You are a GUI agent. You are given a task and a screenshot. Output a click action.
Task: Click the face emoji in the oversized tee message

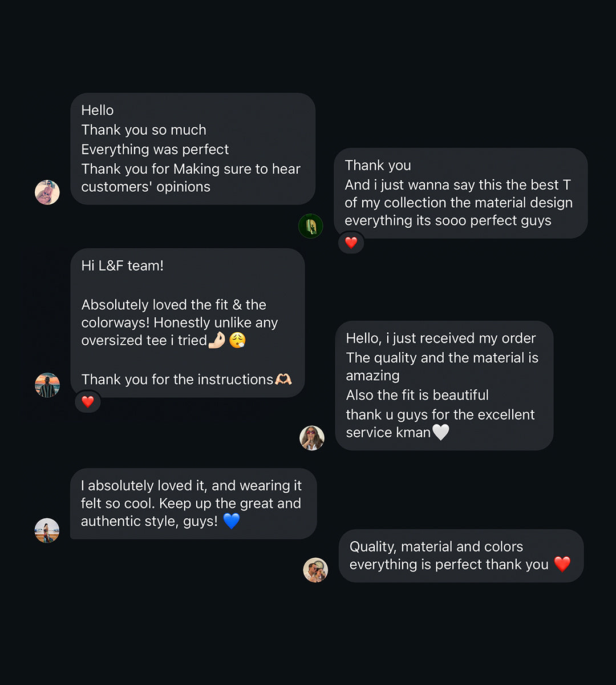[237, 340]
